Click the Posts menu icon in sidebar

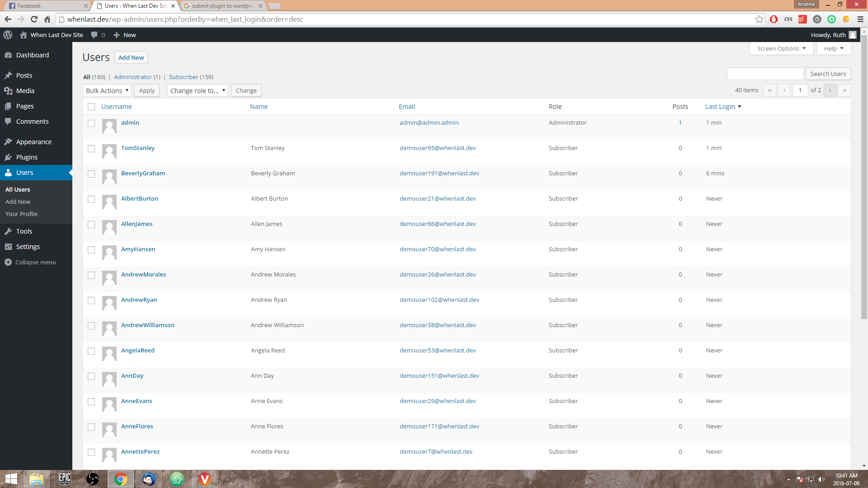tap(8, 75)
